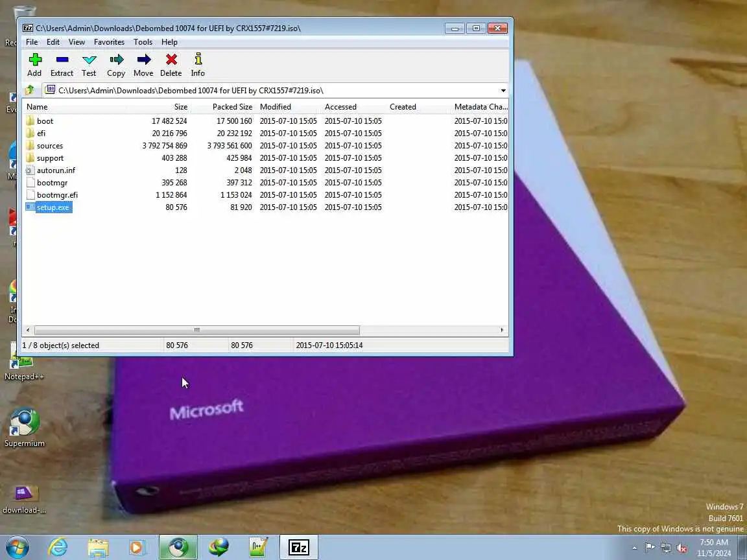Open the Tools menu

tap(143, 42)
